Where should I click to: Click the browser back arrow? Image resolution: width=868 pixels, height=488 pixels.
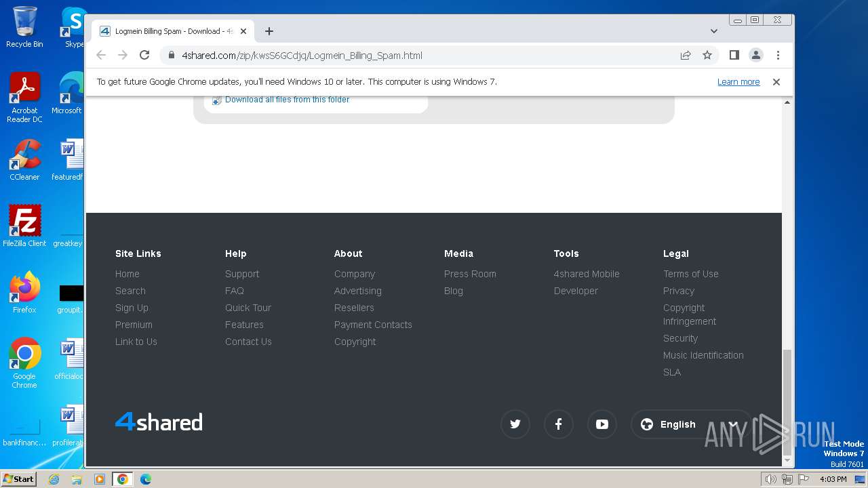[101, 55]
